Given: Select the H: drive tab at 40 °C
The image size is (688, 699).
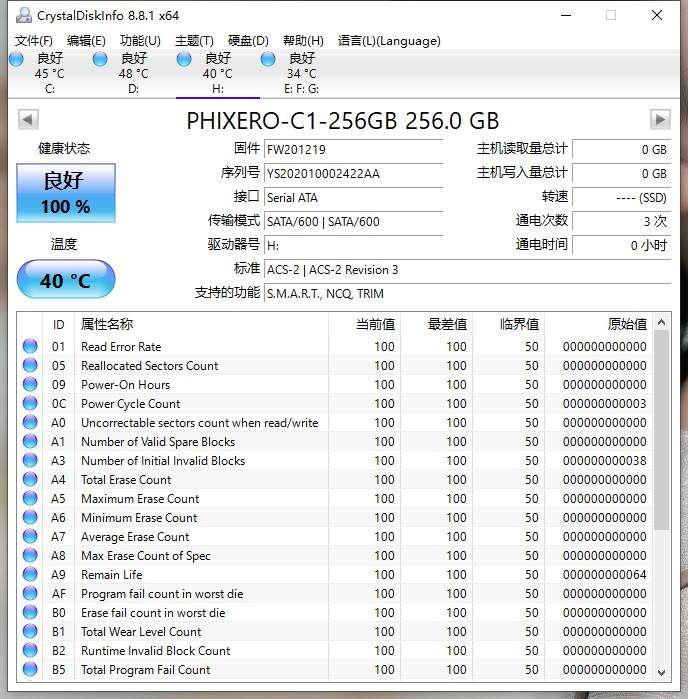Looking at the screenshot, I should (218, 74).
